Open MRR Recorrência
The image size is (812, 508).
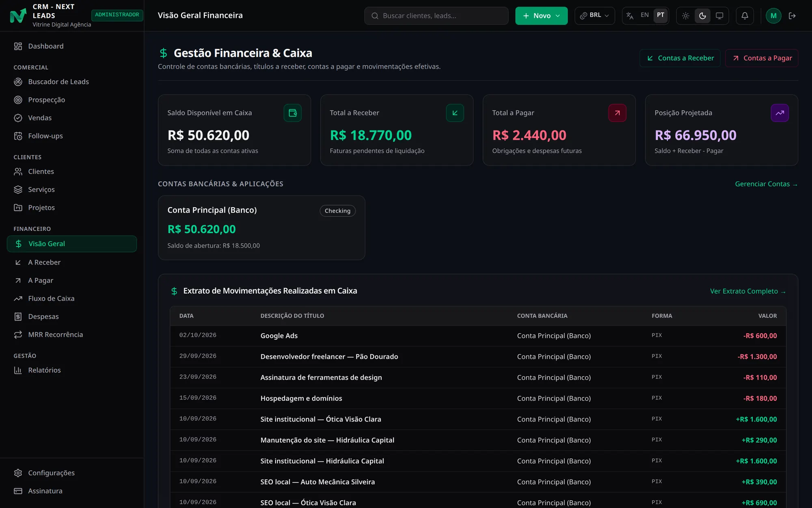point(72,335)
